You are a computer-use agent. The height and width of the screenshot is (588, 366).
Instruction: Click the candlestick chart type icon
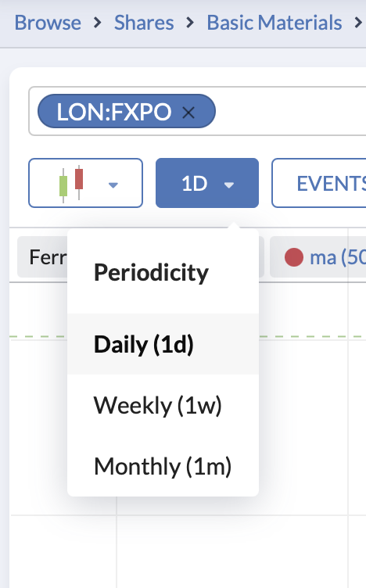point(71,184)
